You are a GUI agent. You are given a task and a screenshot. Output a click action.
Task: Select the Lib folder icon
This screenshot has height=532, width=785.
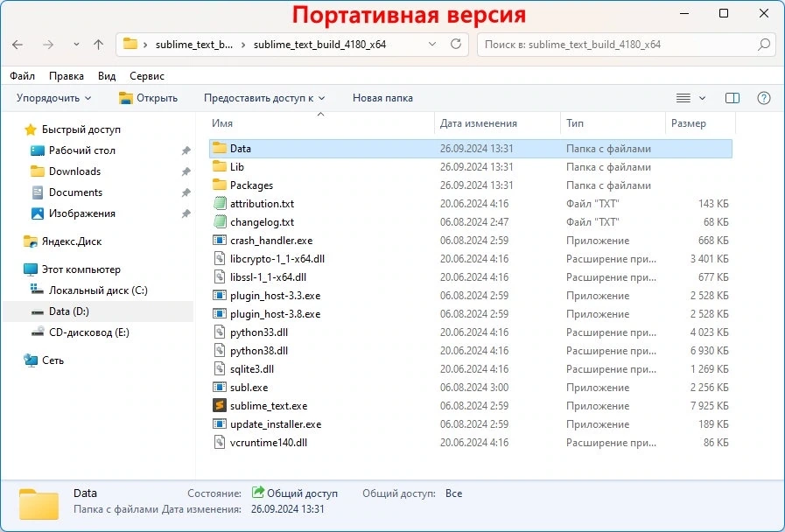(x=220, y=166)
